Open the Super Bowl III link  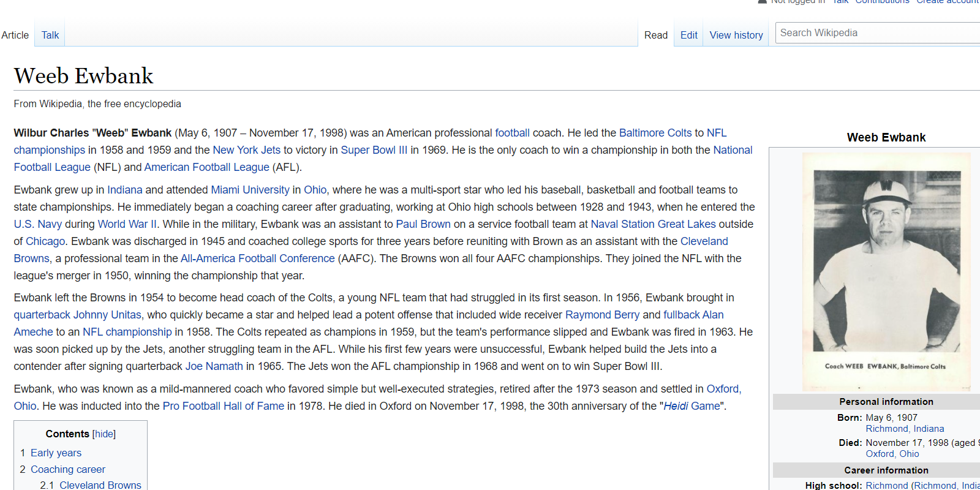[374, 150]
